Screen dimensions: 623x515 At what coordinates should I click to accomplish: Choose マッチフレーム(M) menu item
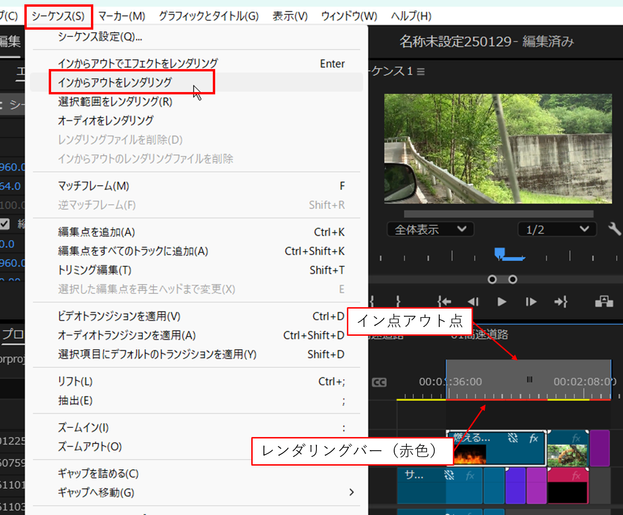196,186
